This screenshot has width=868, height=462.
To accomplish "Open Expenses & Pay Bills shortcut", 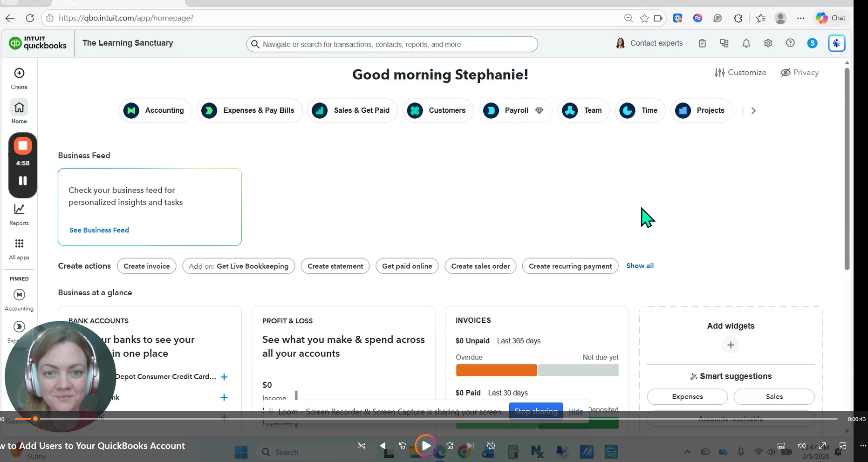I will point(249,110).
